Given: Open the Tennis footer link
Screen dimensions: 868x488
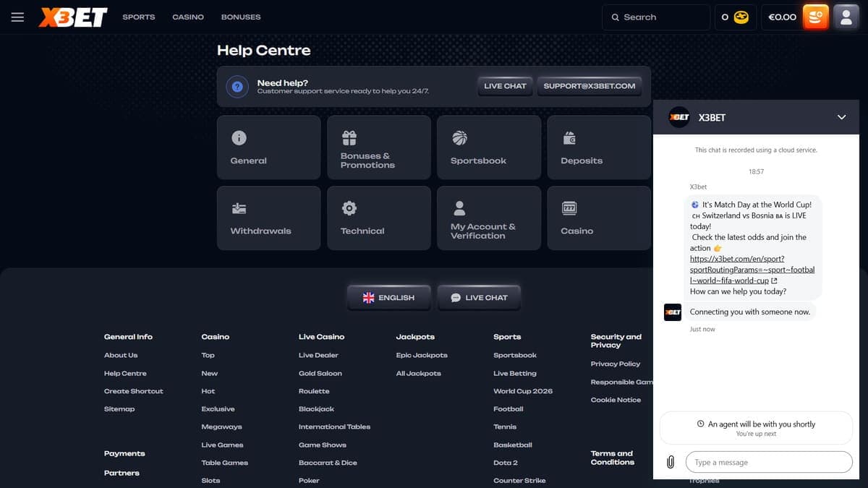Looking at the screenshot, I should [x=505, y=427].
